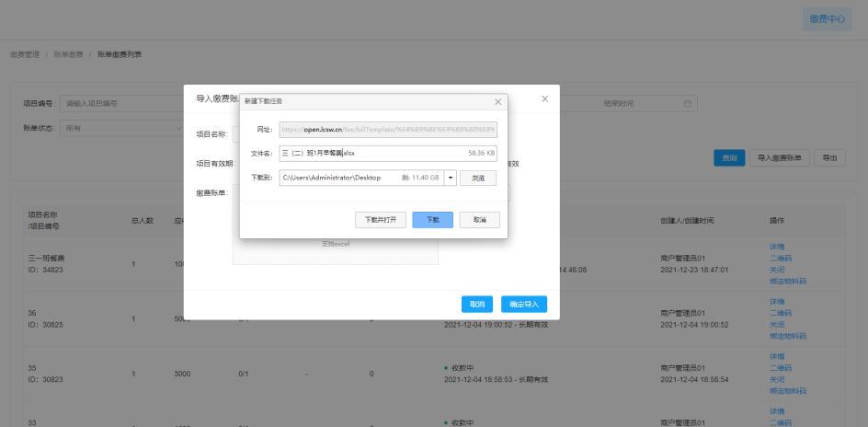Open 二维码 for ID 30825 row
The width and height of the screenshot is (868, 427).
click(x=781, y=314)
